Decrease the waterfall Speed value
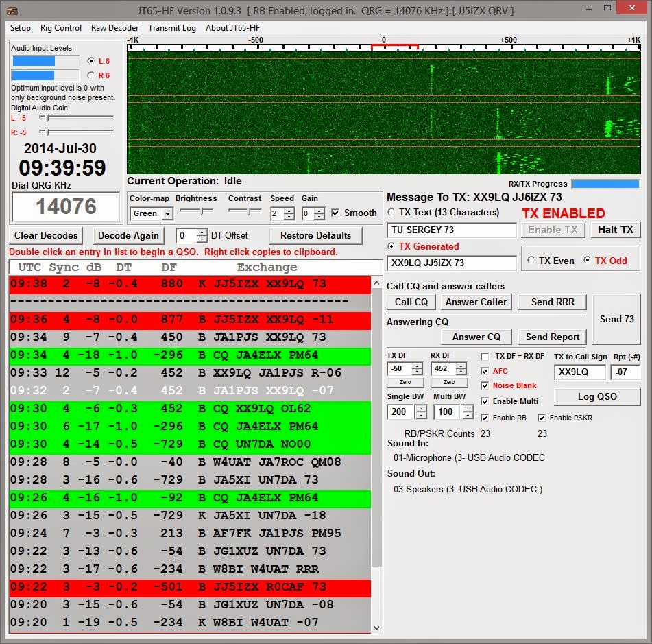 (289, 217)
